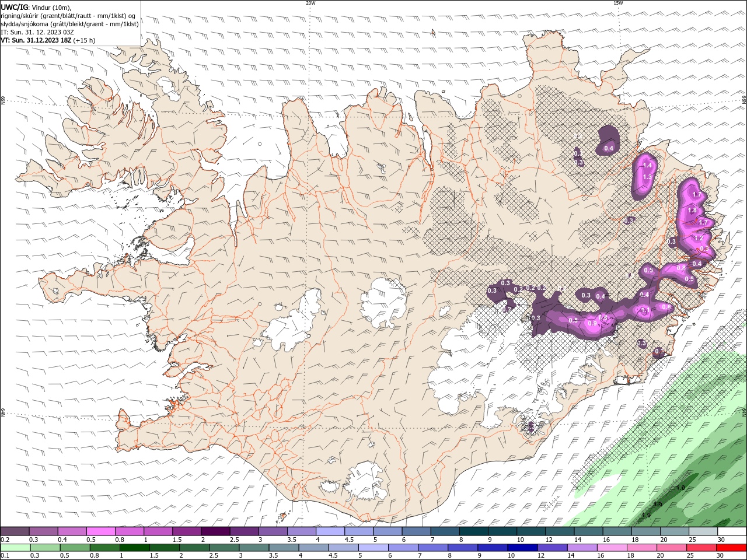Pick the 0.8 green swatch in lower rain scale

coord(104,548)
